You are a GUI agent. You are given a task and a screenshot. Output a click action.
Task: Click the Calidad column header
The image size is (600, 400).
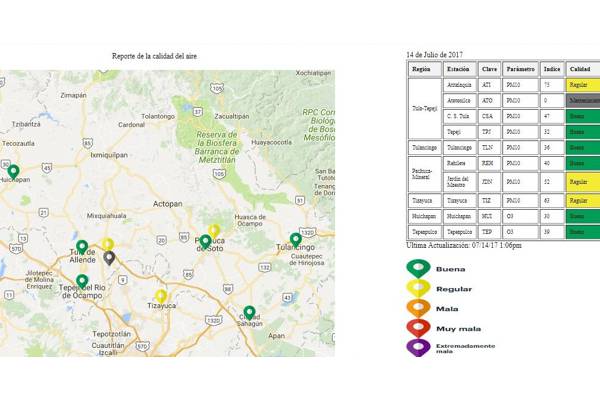click(583, 69)
